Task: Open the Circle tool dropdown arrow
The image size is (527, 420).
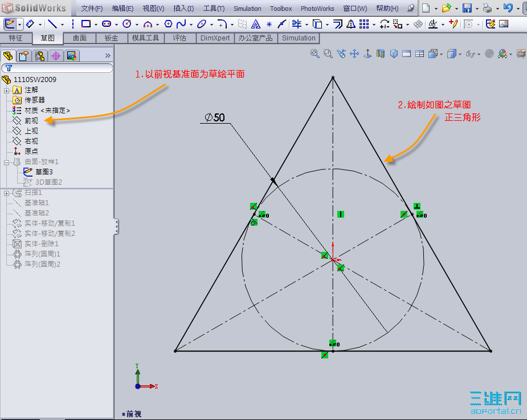Action: [137, 25]
